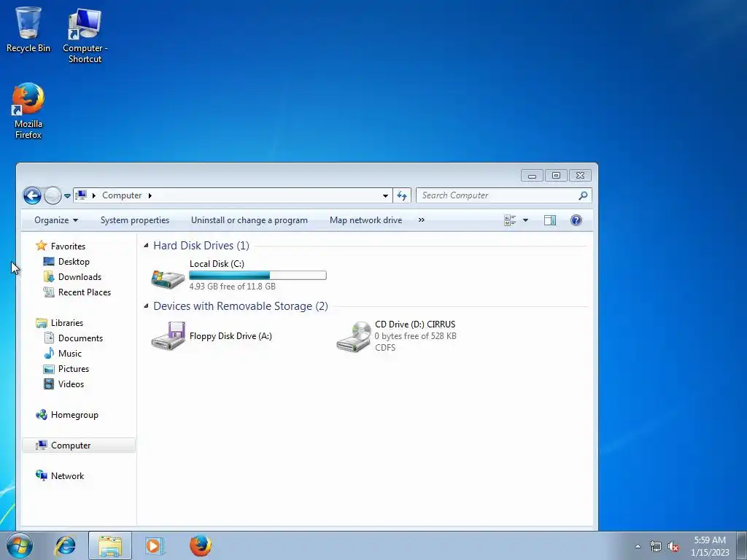Refresh the Computer view

tap(402, 195)
